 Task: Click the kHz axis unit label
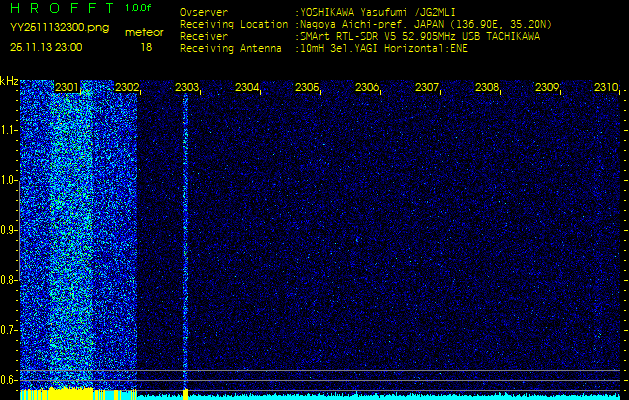[x=9, y=80]
